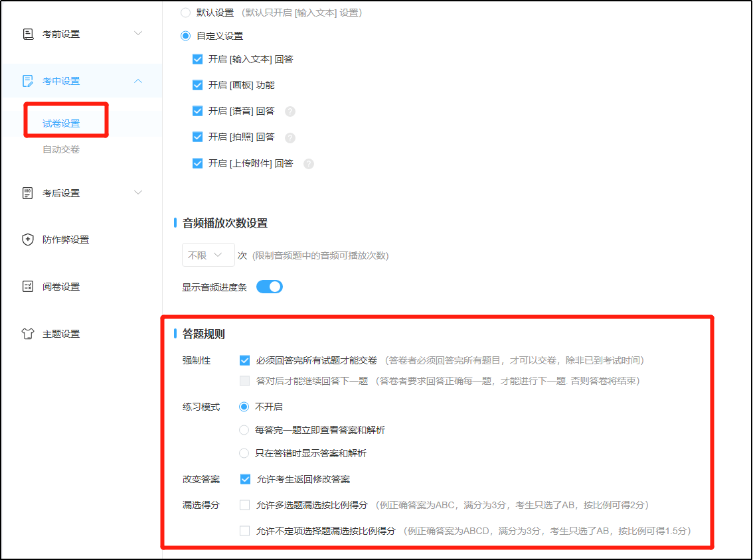Select the 自定义设置 radio button
Viewport: 753px width, 560px height.
(185, 36)
